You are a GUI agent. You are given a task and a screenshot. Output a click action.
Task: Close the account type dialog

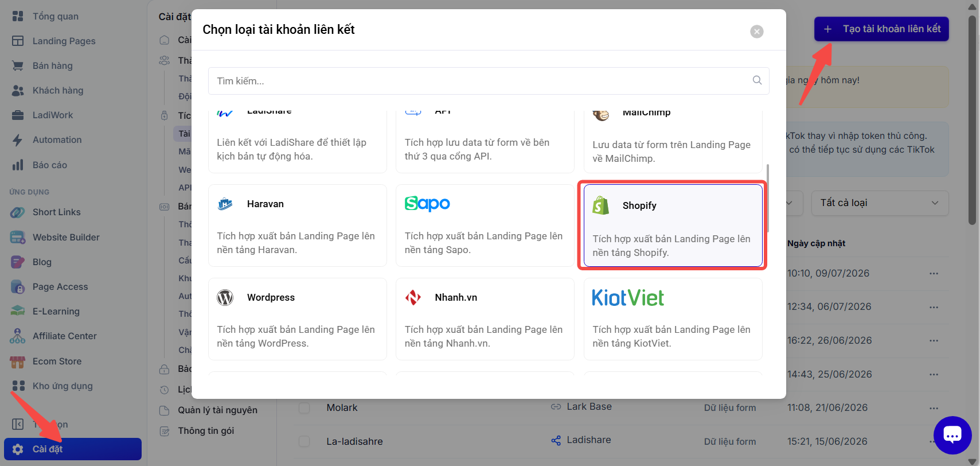(757, 32)
